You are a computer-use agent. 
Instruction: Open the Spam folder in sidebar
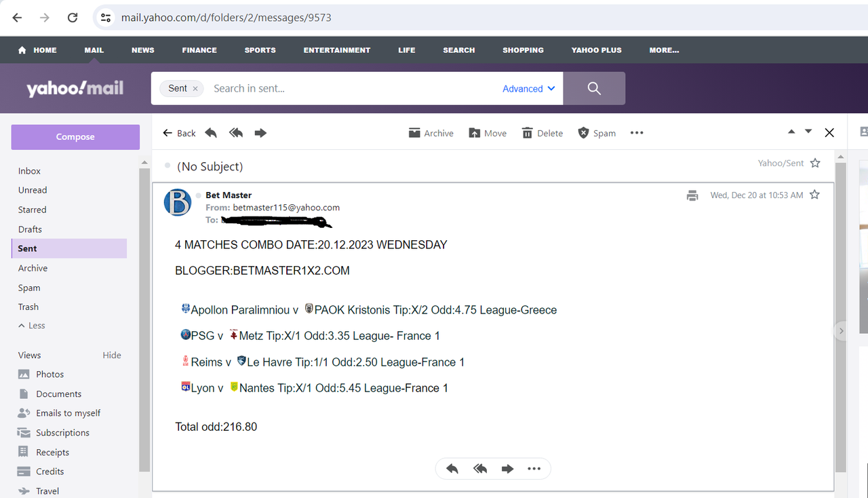(29, 288)
